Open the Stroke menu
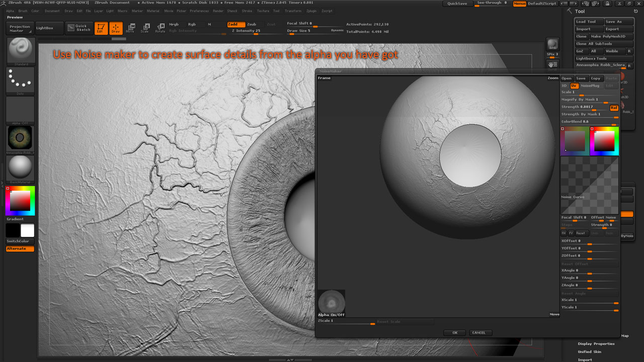 247,11
